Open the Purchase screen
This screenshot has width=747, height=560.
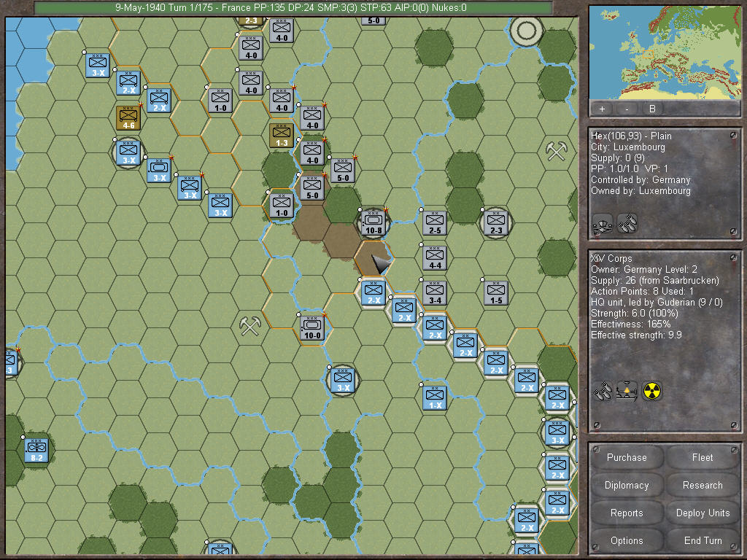(627, 457)
